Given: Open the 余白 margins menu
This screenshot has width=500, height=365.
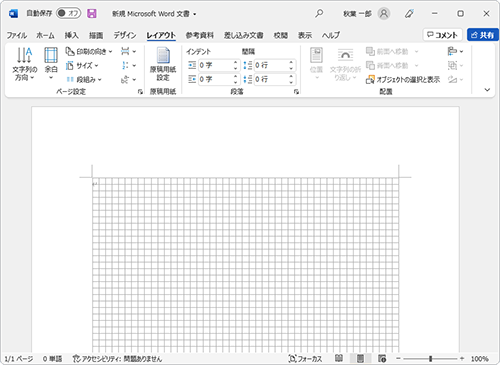Looking at the screenshot, I should (51, 63).
